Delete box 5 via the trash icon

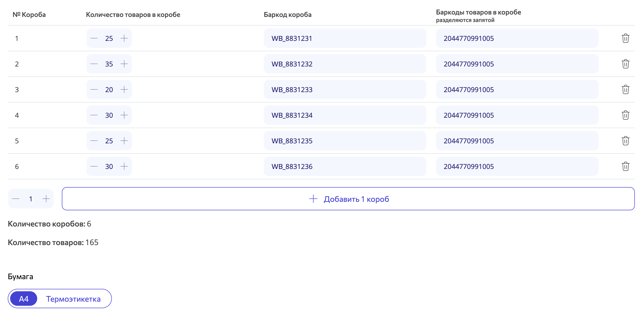tap(625, 141)
